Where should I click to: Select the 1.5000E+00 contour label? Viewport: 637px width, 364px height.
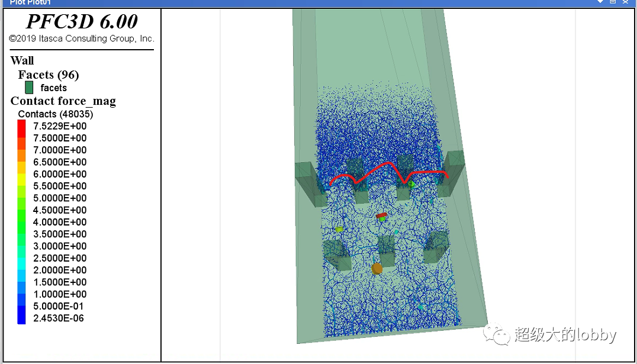tap(60, 282)
